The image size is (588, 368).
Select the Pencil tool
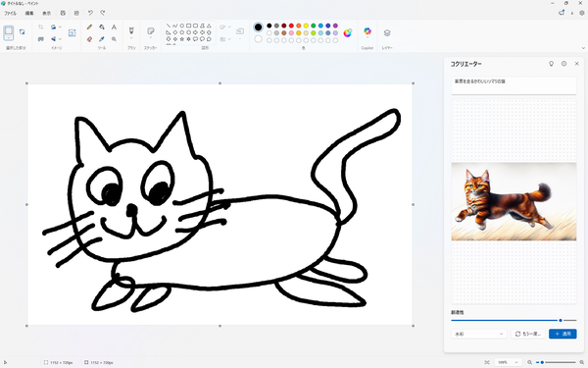(89, 27)
